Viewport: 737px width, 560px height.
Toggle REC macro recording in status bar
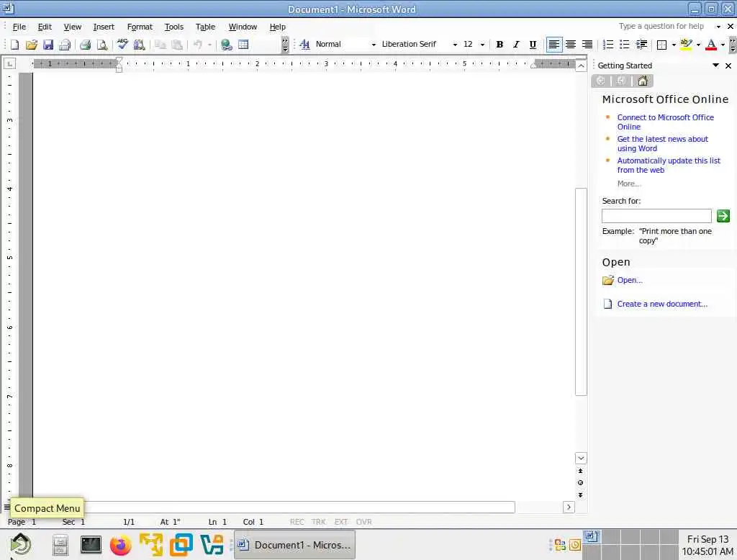click(x=297, y=522)
